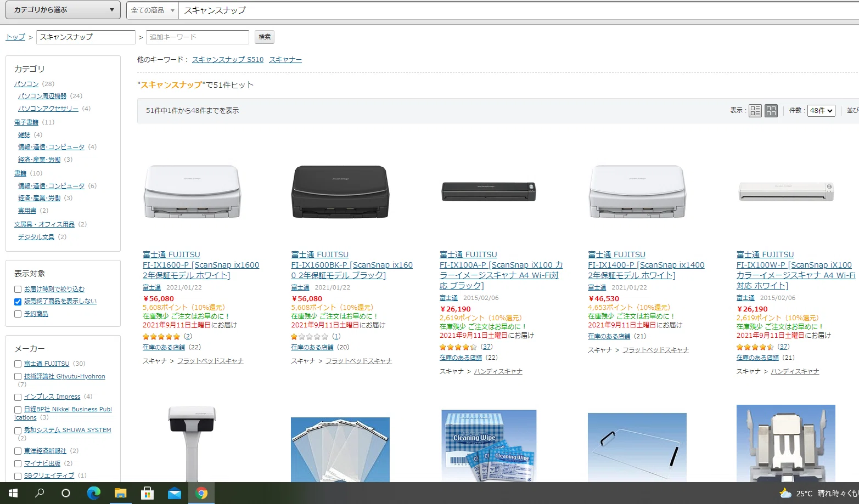859x504 pixels.
Task: Check 技術評論社 maker filter
Action: point(18,377)
